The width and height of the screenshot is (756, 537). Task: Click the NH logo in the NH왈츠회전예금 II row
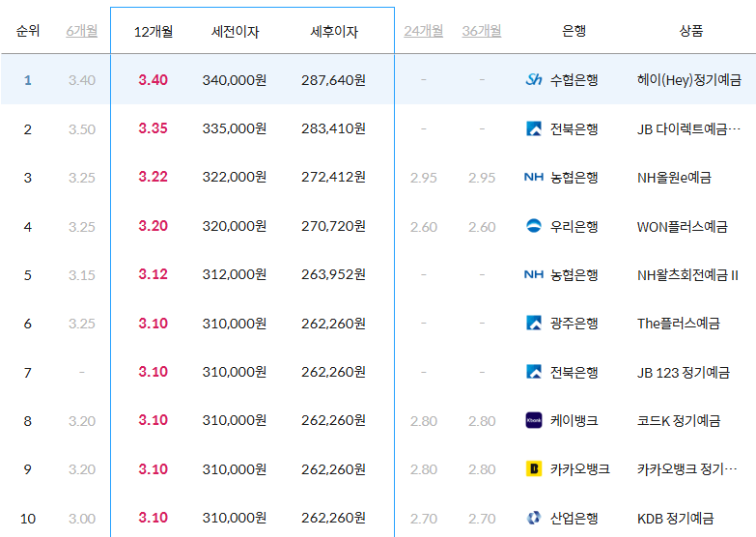(534, 274)
